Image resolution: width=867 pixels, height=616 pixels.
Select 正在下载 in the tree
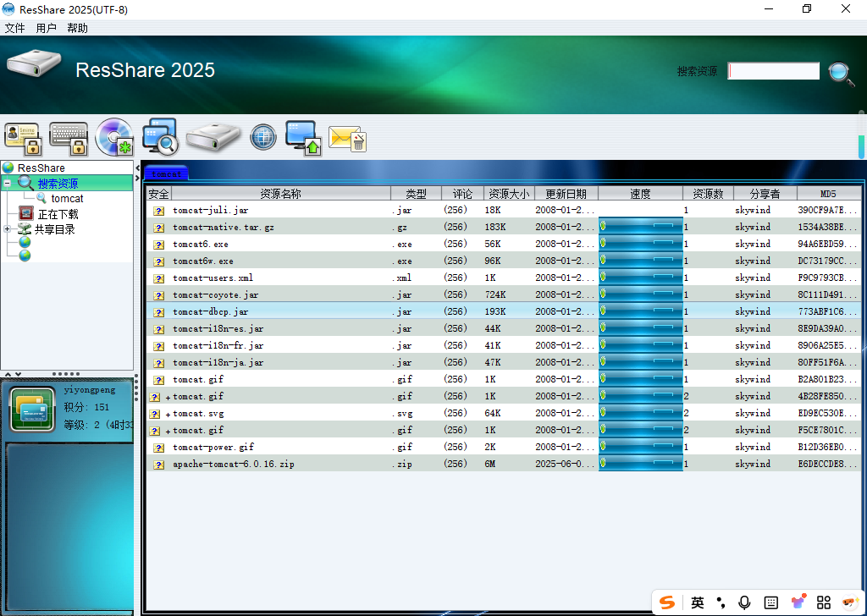click(x=58, y=214)
